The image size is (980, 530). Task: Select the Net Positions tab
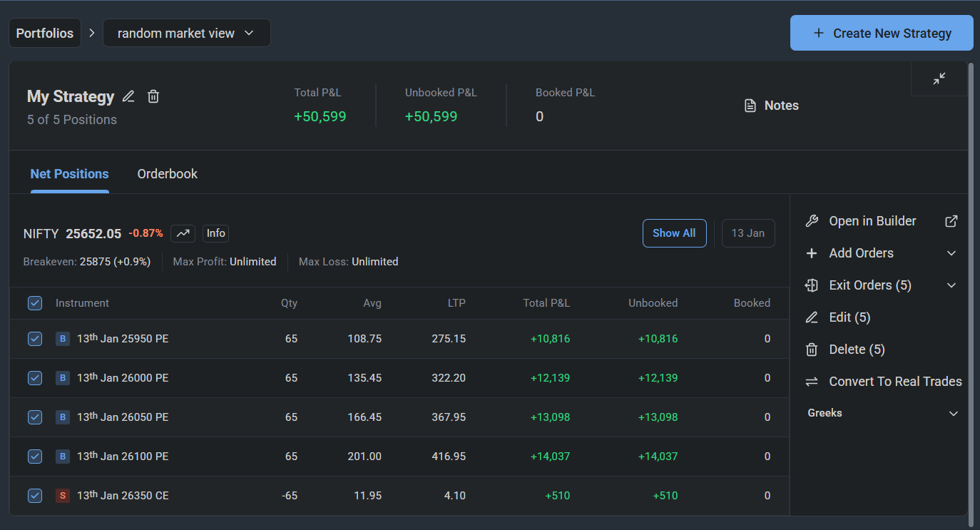pyautogui.click(x=69, y=174)
